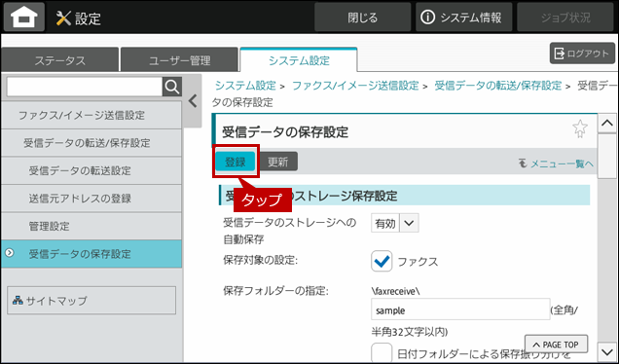The height and width of the screenshot is (364, 619).
Task: Tap the 登録 register button
Action: pos(236,162)
